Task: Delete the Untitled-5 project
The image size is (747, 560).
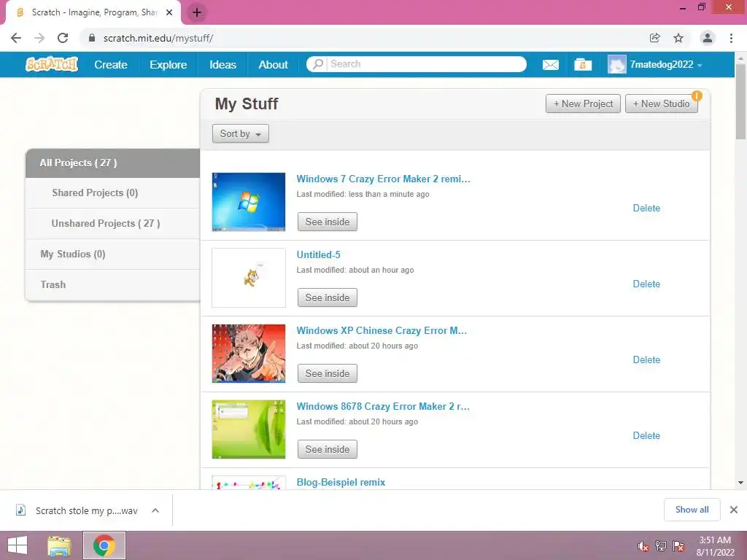Action: [646, 284]
